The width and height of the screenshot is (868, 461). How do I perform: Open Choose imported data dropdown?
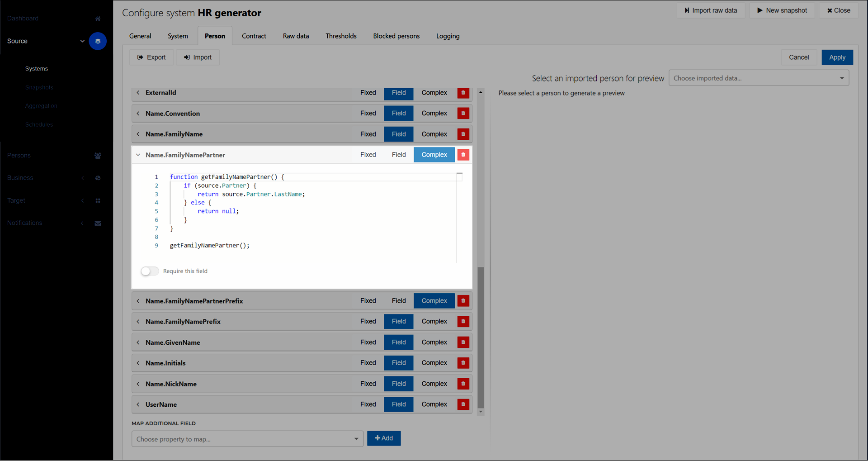[759, 78]
